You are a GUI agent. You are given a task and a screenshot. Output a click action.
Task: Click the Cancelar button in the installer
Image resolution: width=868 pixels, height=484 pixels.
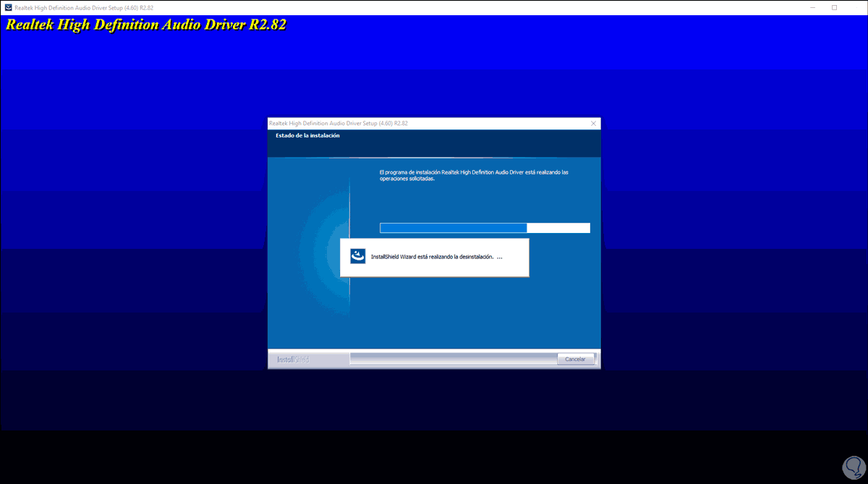click(x=575, y=359)
